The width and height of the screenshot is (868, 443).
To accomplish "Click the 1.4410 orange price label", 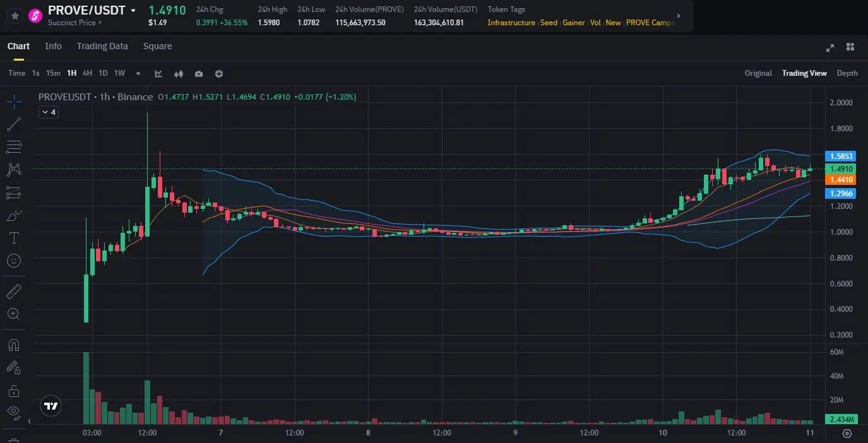I will click(x=841, y=180).
